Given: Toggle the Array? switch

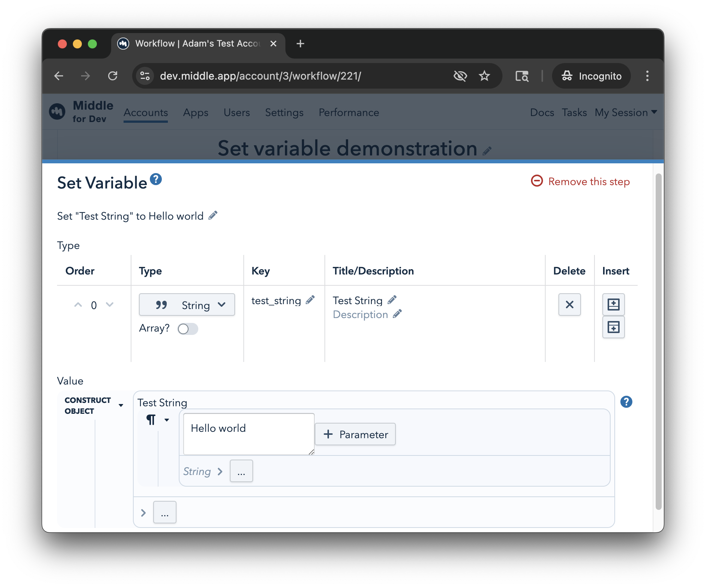Looking at the screenshot, I should 187,329.
